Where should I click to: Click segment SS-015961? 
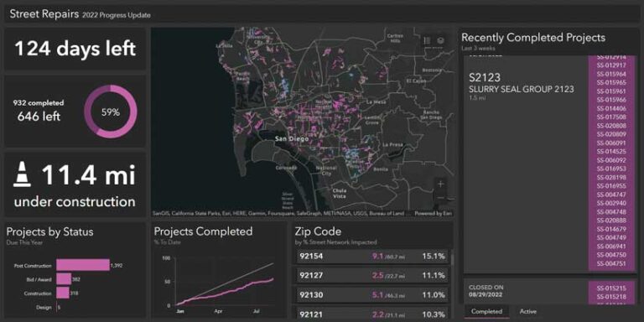[x=611, y=91]
